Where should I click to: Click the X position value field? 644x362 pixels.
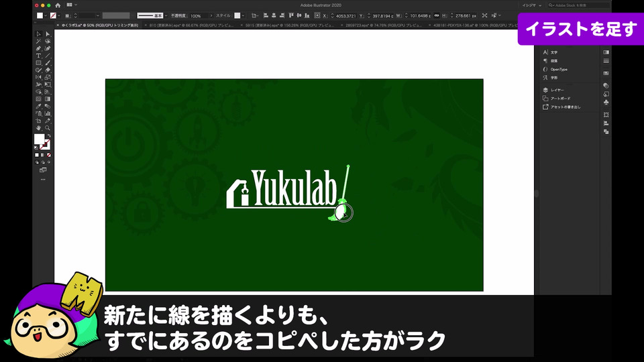(x=345, y=15)
